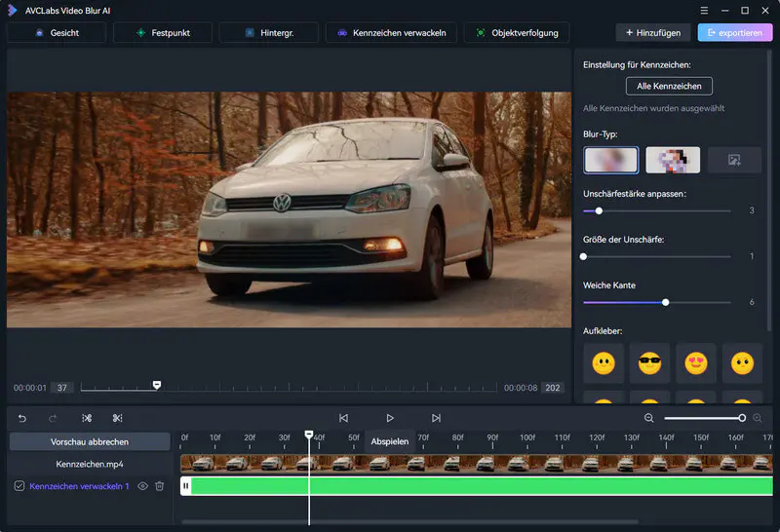780x532 pixels.
Task: Click the settings panel vertical scrollbar
Action: [769, 191]
